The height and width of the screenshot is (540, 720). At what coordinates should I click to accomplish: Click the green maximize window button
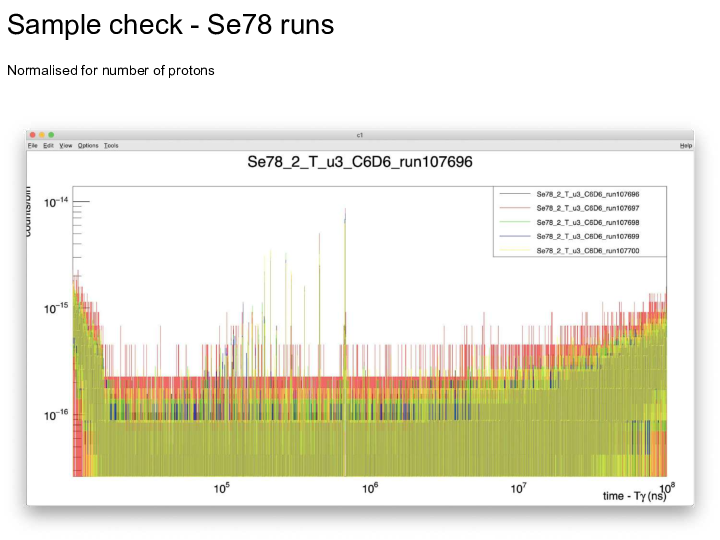tap(51, 135)
